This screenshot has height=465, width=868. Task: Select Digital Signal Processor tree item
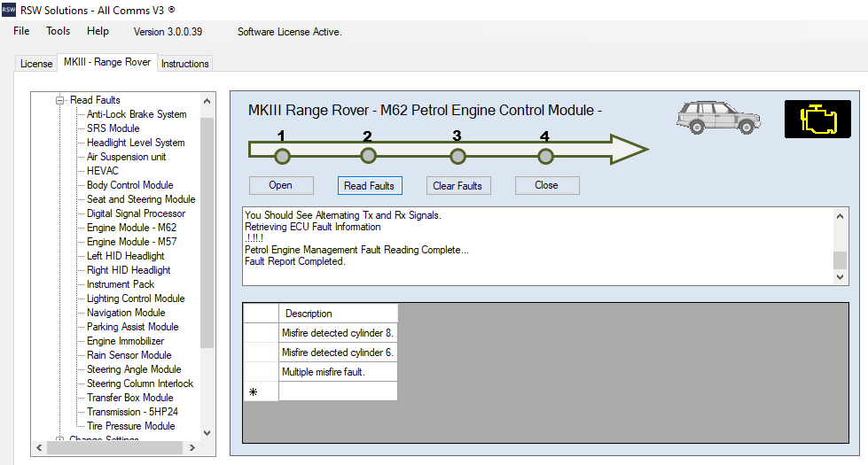[x=137, y=213]
